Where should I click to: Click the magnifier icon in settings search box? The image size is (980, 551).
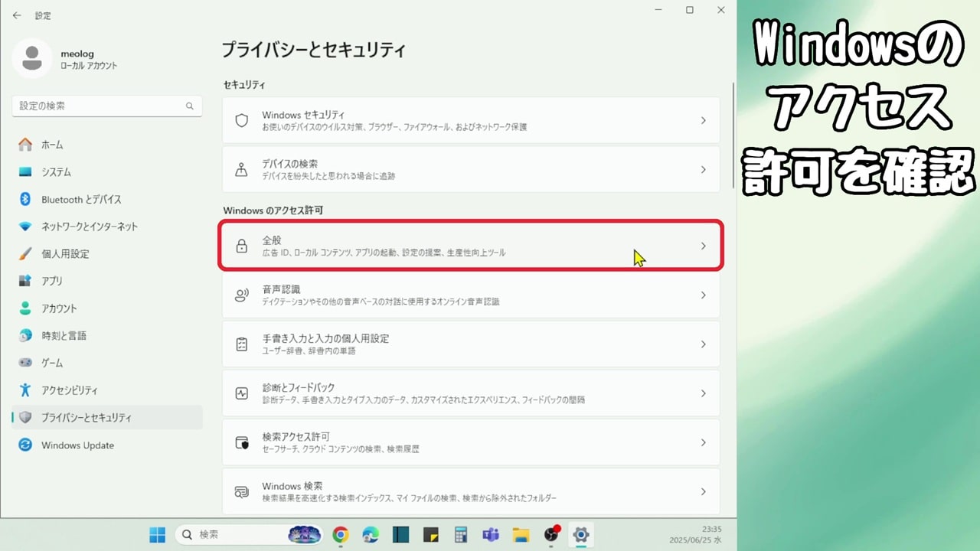(x=190, y=106)
